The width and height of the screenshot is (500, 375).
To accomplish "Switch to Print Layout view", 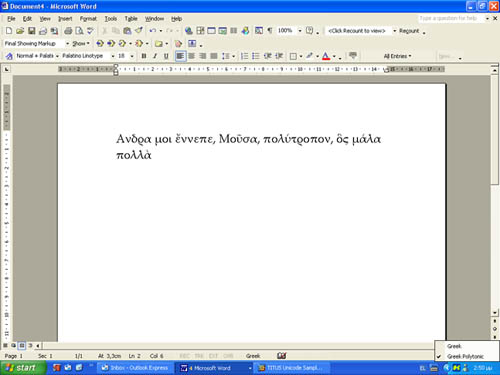I will coord(22,346).
